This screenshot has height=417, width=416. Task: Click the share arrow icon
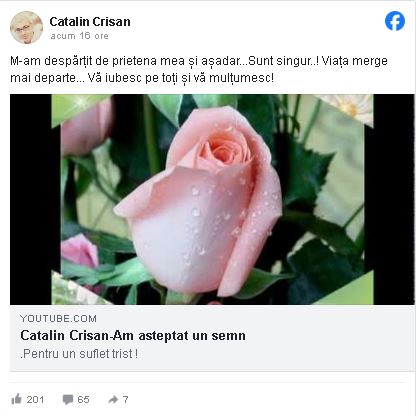coord(113,399)
